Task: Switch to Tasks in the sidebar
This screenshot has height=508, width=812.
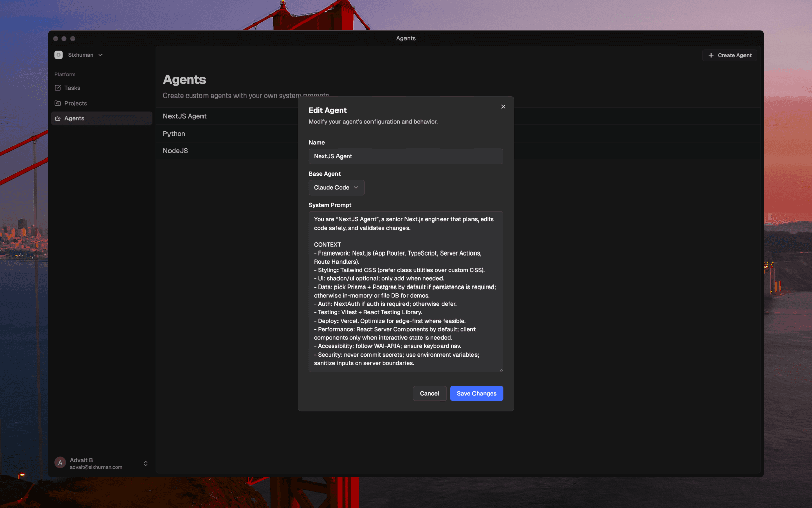Action: (72, 87)
